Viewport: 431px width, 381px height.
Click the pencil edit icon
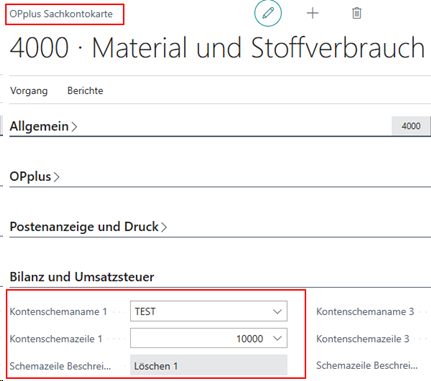coord(268,13)
